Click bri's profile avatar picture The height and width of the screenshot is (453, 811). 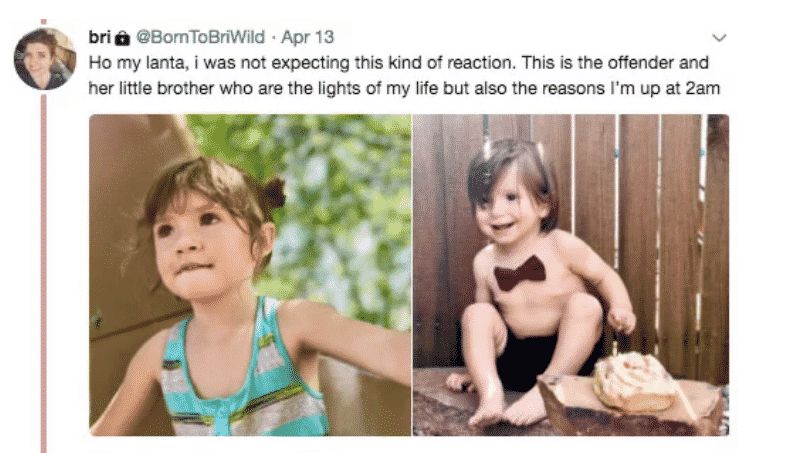pyautogui.click(x=44, y=59)
